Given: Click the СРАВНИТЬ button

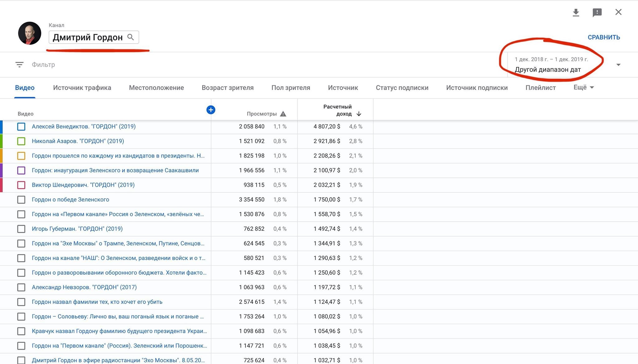Looking at the screenshot, I should (x=603, y=37).
